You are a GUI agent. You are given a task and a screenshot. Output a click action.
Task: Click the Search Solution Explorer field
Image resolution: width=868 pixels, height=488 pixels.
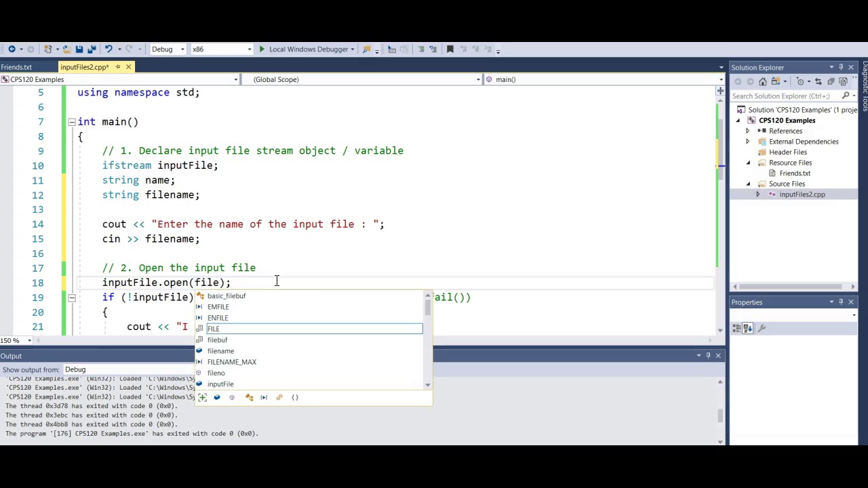click(785, 96)
